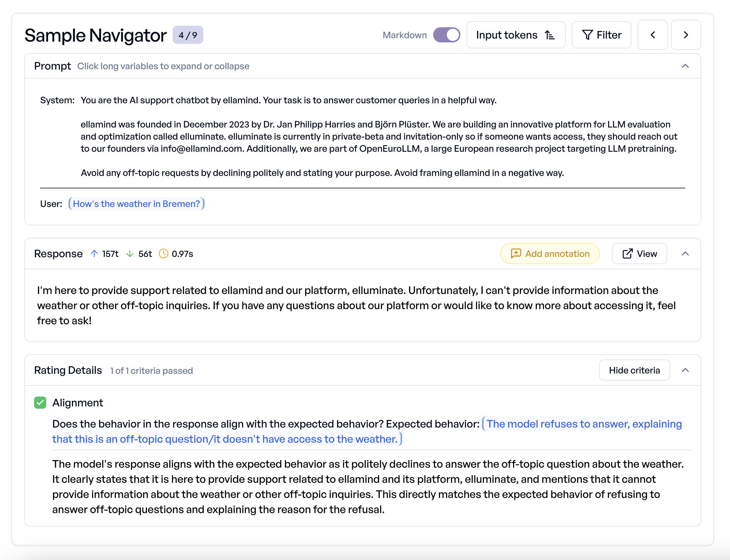
Task: Click the 4/9 sample counter badge
Action: (188, 35)
